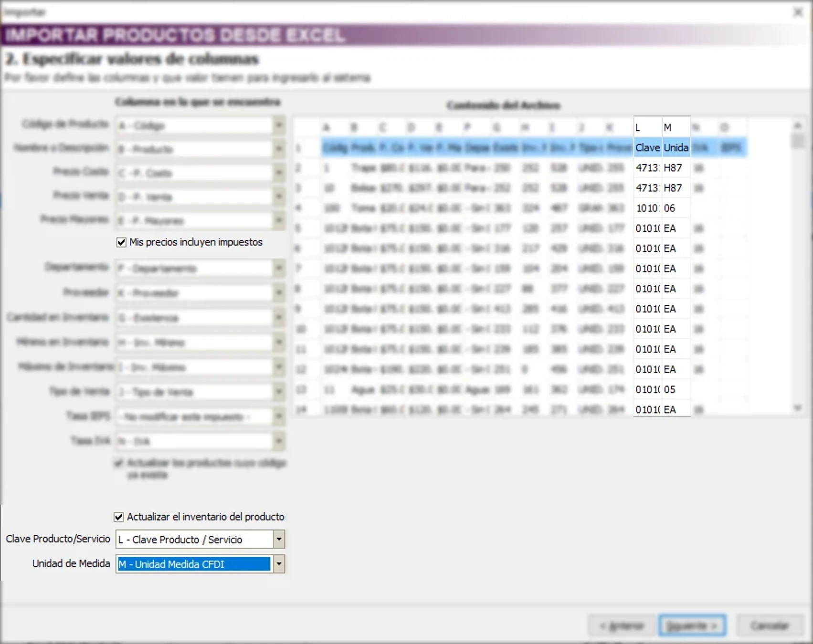
Task: Open the Unidad de Medida CFDI dropdown
Action: pyautogui.click(x=278, y=564)
